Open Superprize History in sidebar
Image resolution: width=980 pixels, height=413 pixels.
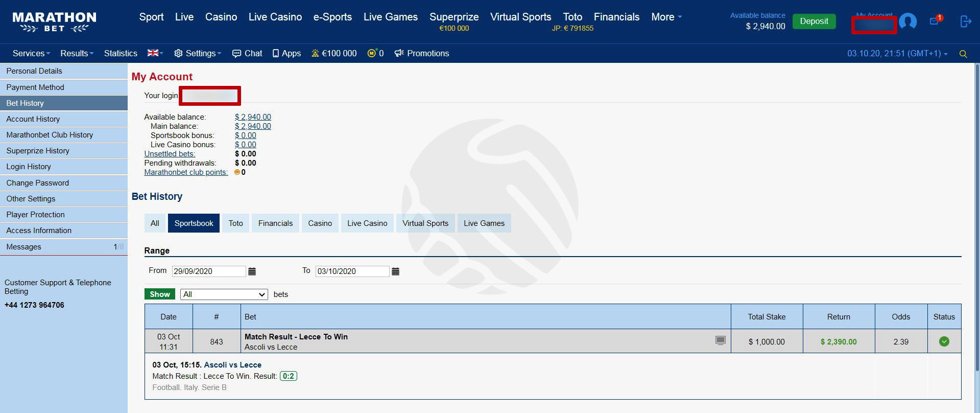click(64, 151)
